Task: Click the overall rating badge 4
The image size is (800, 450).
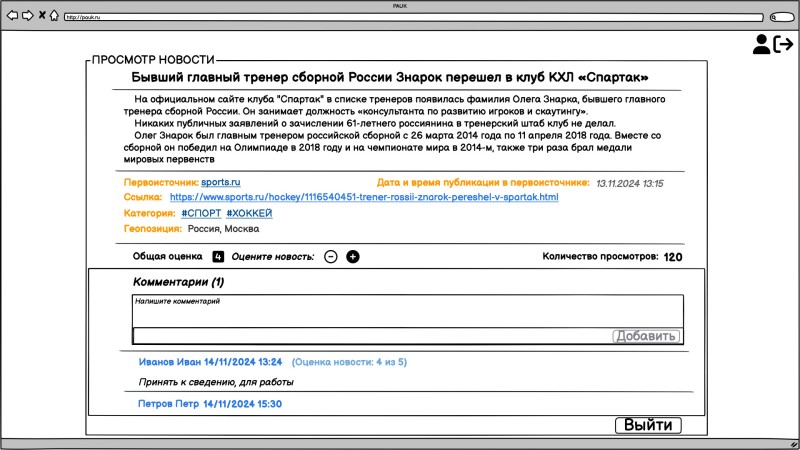Action: click(218, 257)
